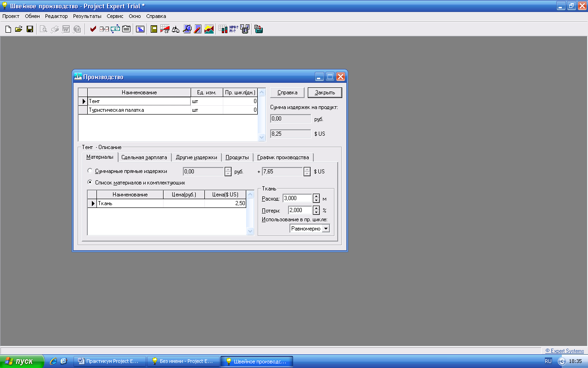Image resolution: width=588 pixels, height=368 pixels.
Task: Click the Производство dialog title-bar icon
Action: [78, 77]
